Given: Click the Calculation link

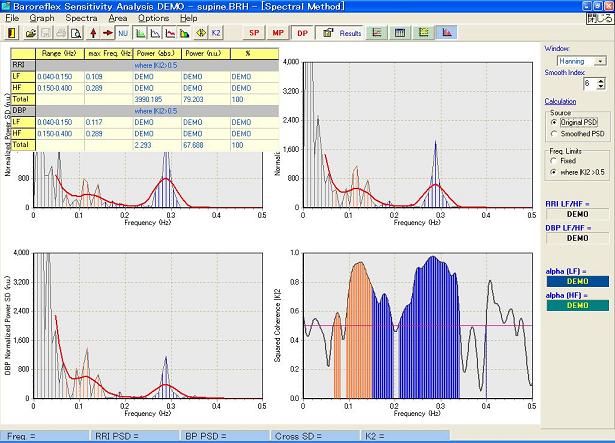Looking at the screenshot, I should (x=560, y=101).
